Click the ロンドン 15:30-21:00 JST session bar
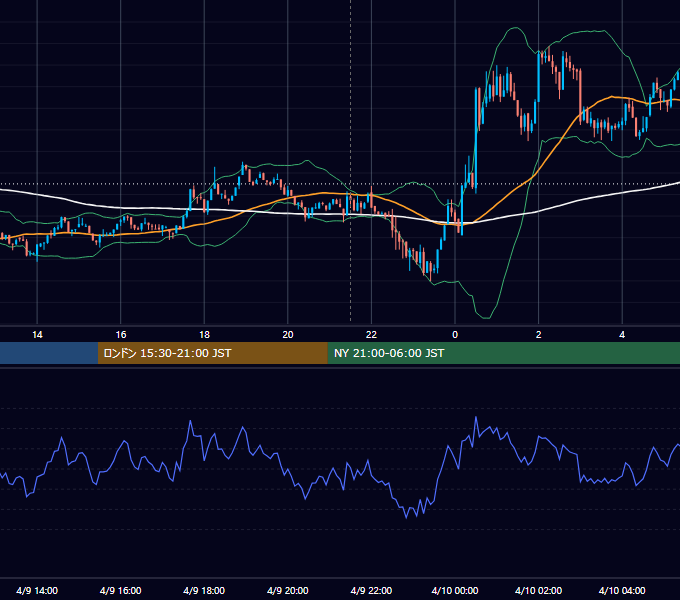Image resolution: width=680 pixels, height=600 pixels. (212, 353)
